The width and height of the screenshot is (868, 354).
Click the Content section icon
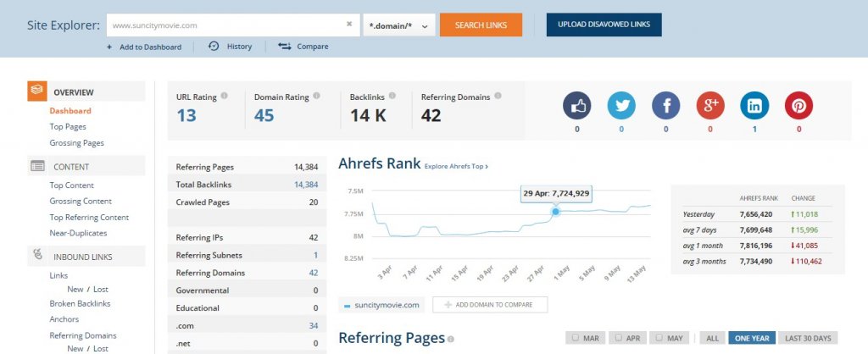[x=37, y=165]
